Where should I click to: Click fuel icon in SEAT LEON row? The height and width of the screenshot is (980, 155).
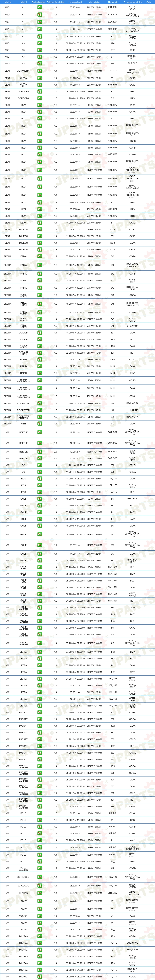[x=40, y=223]
